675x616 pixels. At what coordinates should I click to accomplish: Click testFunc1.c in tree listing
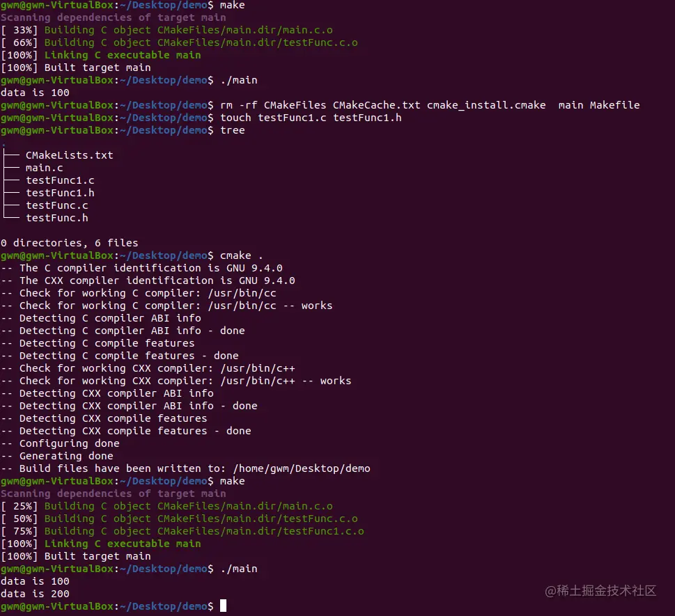pyautogui.click(x=60, y=180)
